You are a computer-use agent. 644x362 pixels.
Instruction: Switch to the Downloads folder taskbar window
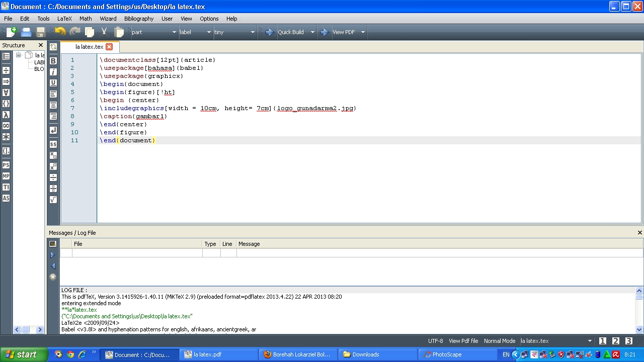pos(378,354)
